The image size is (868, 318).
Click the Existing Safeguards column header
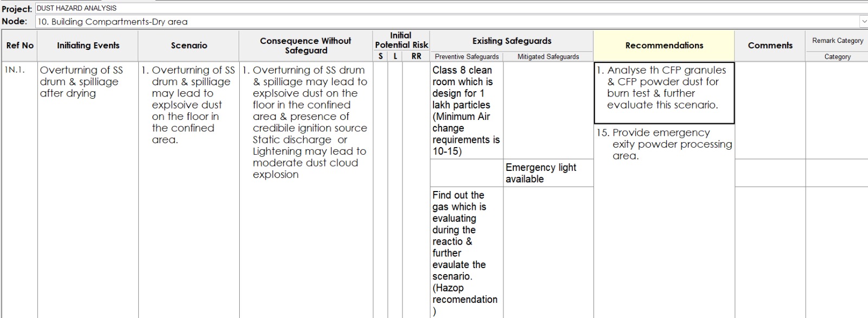pyautogui.click(x=512, y=41)
